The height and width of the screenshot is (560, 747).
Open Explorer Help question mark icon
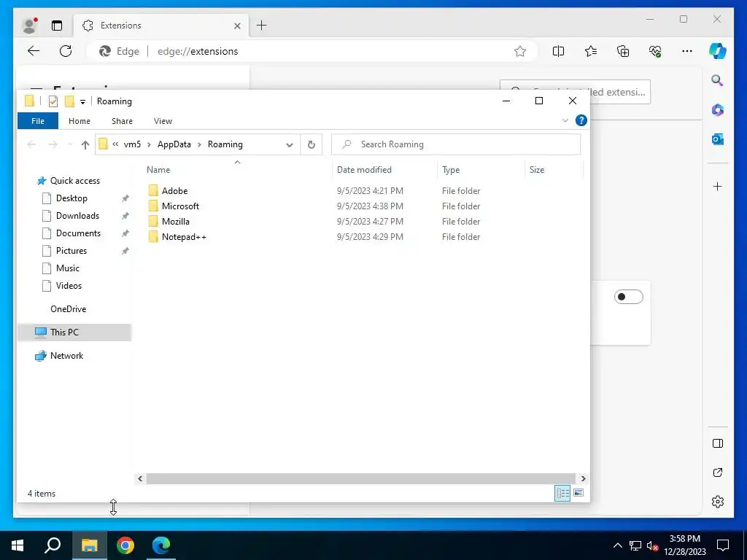pos(581,120)
